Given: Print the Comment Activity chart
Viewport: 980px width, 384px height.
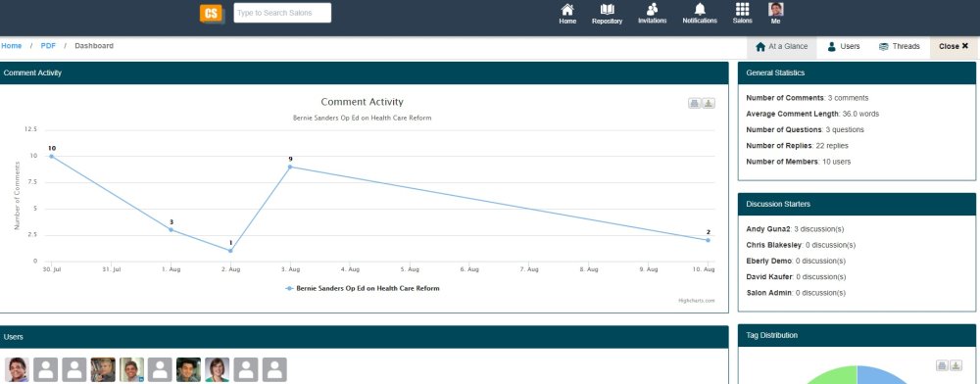Looking at the screenshot, I should (694, 104).
